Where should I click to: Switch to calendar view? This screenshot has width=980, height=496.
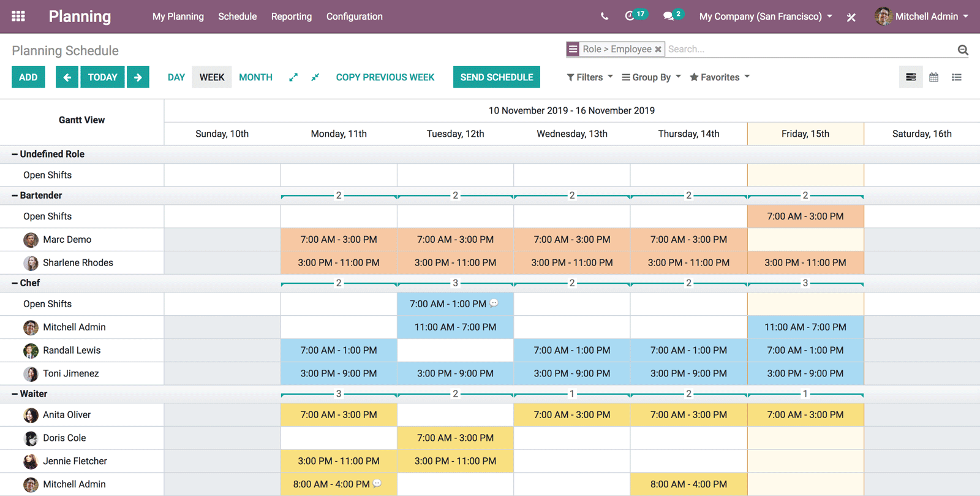[x=933, y=77]
